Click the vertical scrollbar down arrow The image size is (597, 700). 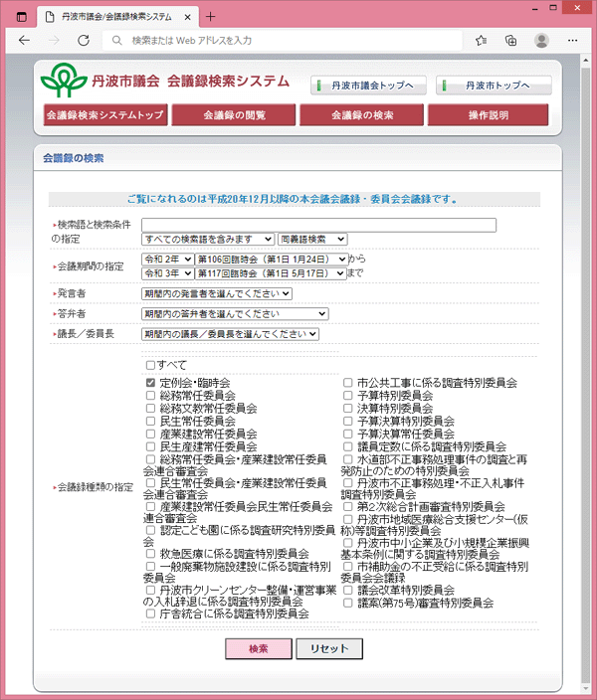(585, 688)
